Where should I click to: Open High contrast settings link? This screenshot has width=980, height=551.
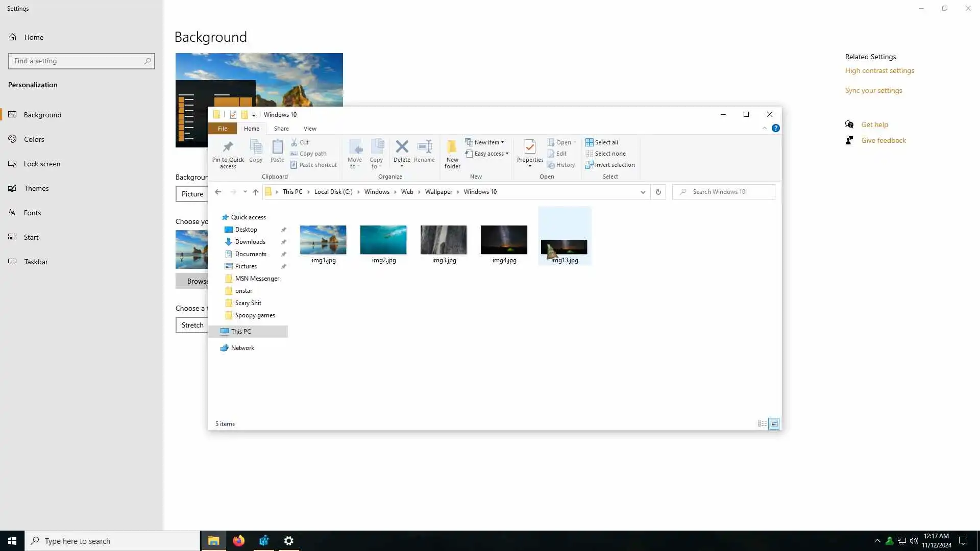click(879, 70)
